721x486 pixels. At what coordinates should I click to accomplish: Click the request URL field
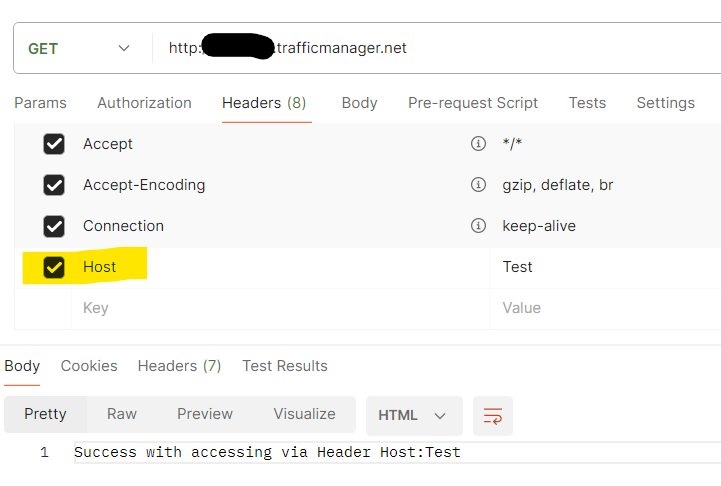point(440,48)
